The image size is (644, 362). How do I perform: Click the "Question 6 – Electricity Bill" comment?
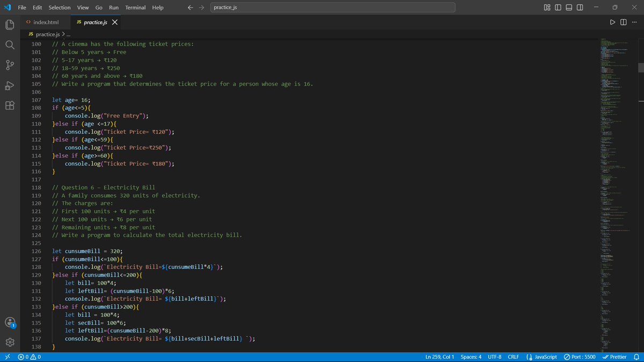104,187
